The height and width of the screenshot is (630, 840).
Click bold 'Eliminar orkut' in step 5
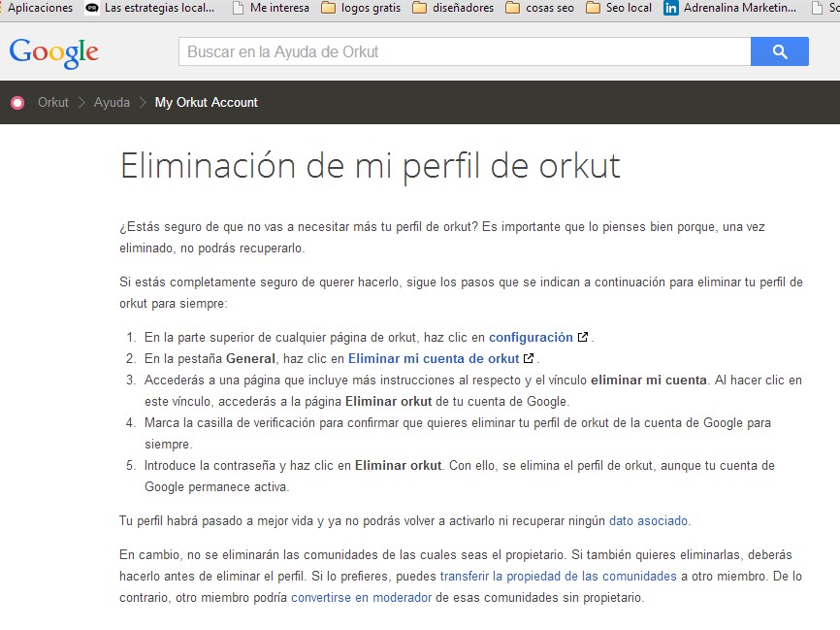coord(399,465)
